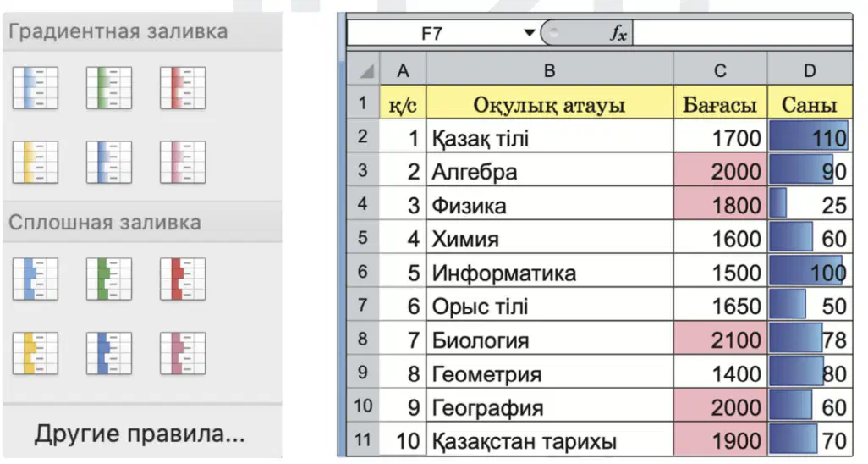Screen dimensions: 868x464
Task: Select the cell containing Информатика
Action: (549, 272)
